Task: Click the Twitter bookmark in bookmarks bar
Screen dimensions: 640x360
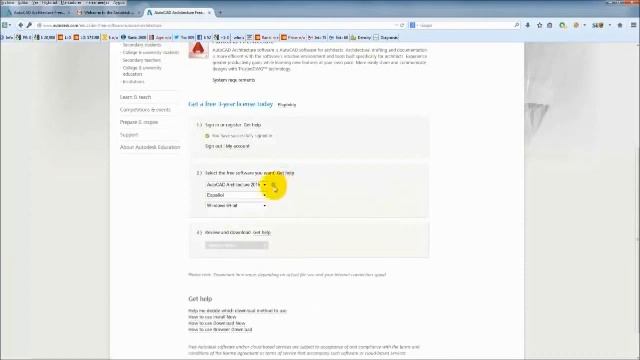Action: (x=184, y=38)
